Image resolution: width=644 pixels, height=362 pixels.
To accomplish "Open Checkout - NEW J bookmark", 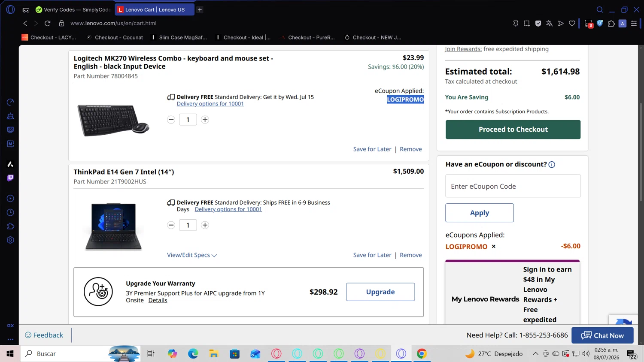I will 373,37.
